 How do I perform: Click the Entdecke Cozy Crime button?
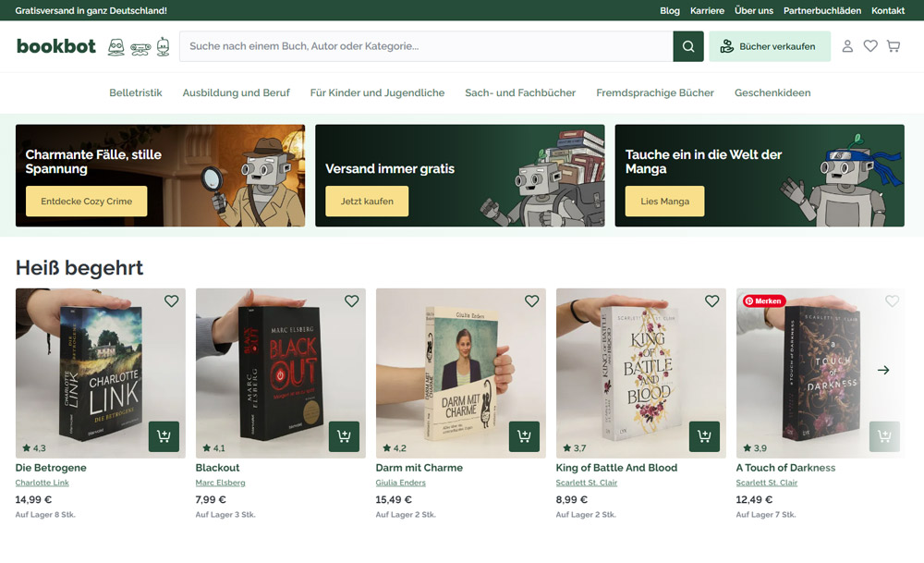tap(87, 201)
